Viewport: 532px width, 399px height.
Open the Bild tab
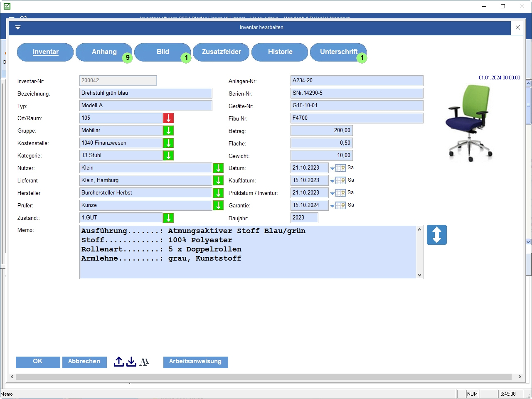tap(163, 52)
